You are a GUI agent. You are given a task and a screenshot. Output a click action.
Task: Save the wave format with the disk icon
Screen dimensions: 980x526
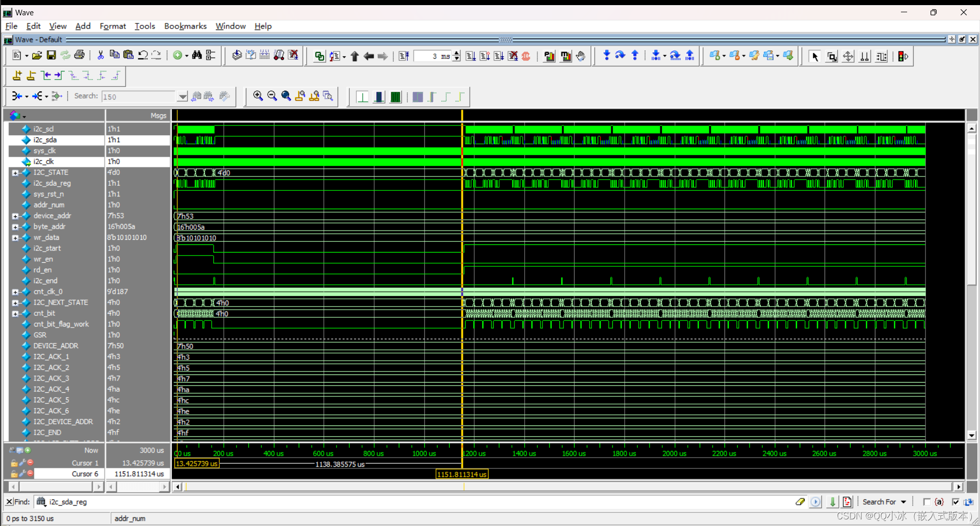[x=51, y=55]
